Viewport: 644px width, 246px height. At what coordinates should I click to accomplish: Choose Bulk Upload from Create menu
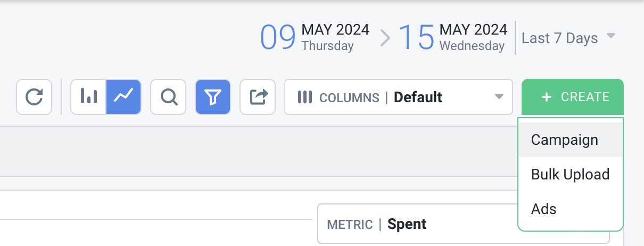coord(571,175)
